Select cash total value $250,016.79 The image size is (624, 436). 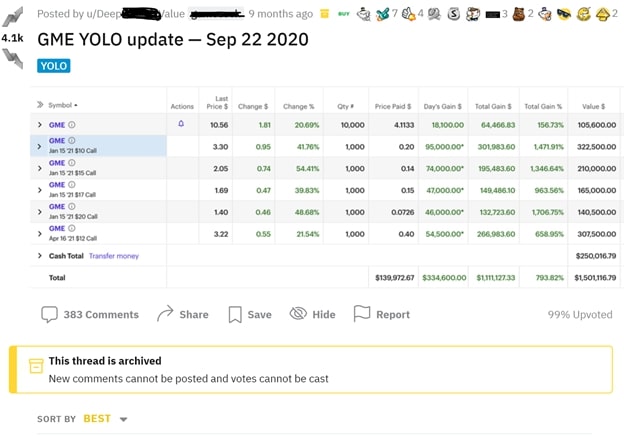point(596,255)
